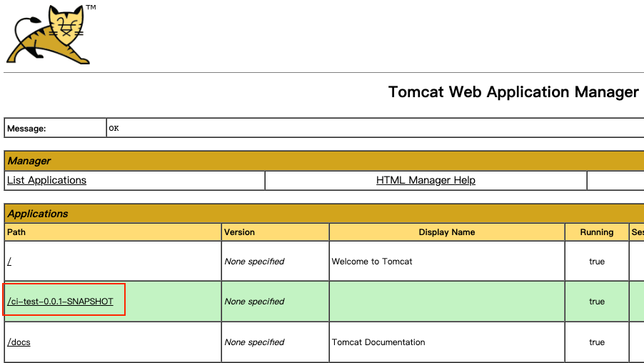Select "Tomcat Documentation" display name
The image size is (644, 363).
(378, 342)
